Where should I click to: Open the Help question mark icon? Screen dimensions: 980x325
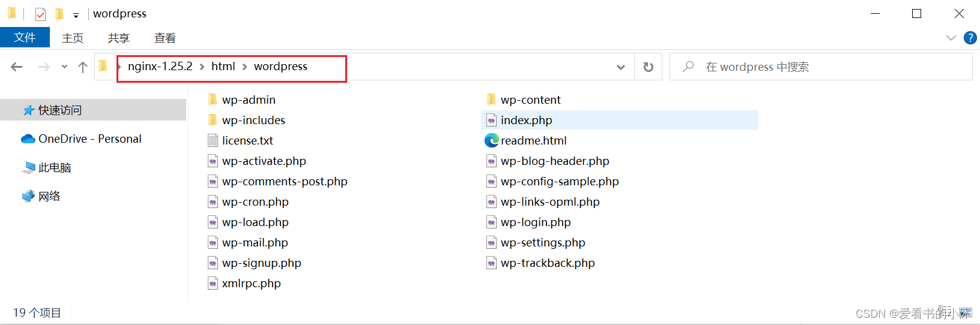[x=970, y=38]
